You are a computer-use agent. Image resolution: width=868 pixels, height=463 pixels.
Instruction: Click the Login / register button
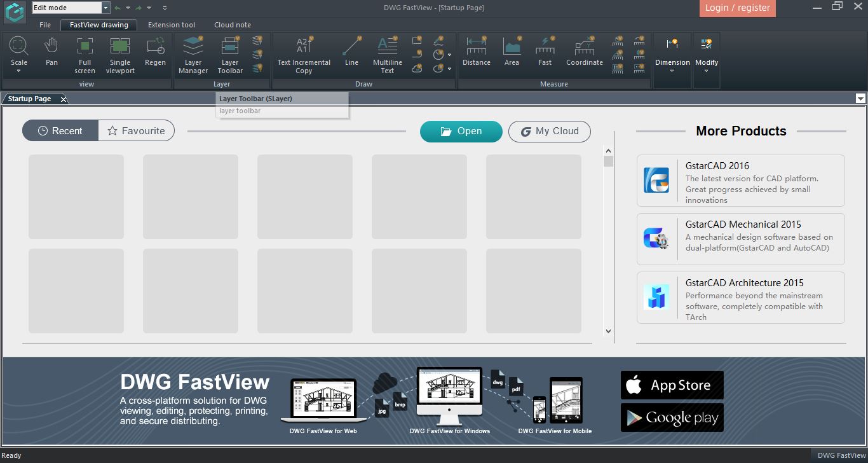tap(737, 8)
